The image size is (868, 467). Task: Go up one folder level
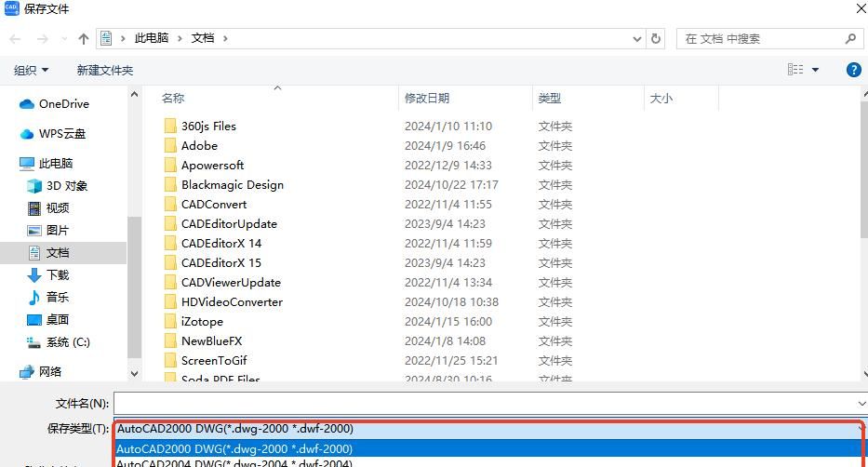(84, 39)
